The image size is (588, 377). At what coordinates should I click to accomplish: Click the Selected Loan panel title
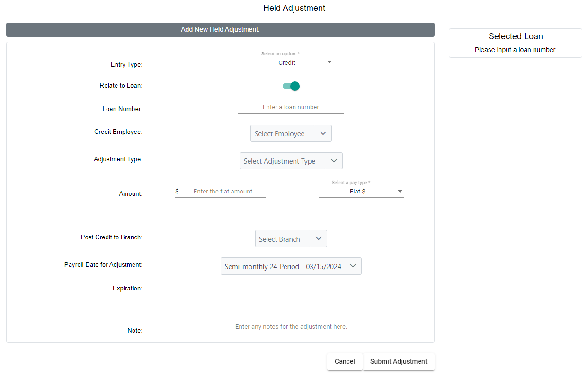[x=516, y=36]
